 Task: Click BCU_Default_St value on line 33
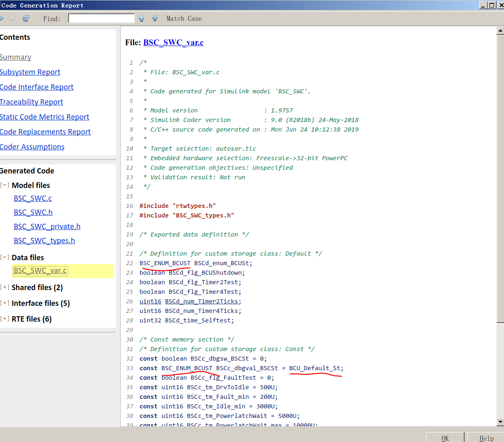point(315,368)
